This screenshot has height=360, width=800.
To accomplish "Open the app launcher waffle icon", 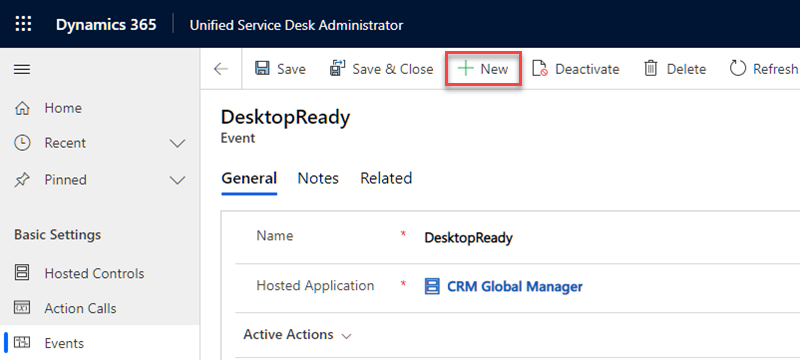I will pyautogui.click(x=23, y=24).
